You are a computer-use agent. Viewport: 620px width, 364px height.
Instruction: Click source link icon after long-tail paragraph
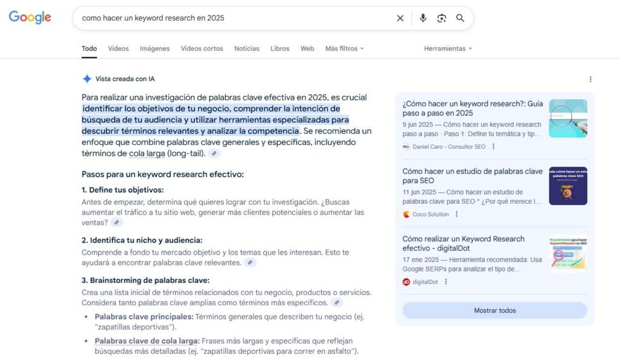pyautogui.click(x=214, y=154)
